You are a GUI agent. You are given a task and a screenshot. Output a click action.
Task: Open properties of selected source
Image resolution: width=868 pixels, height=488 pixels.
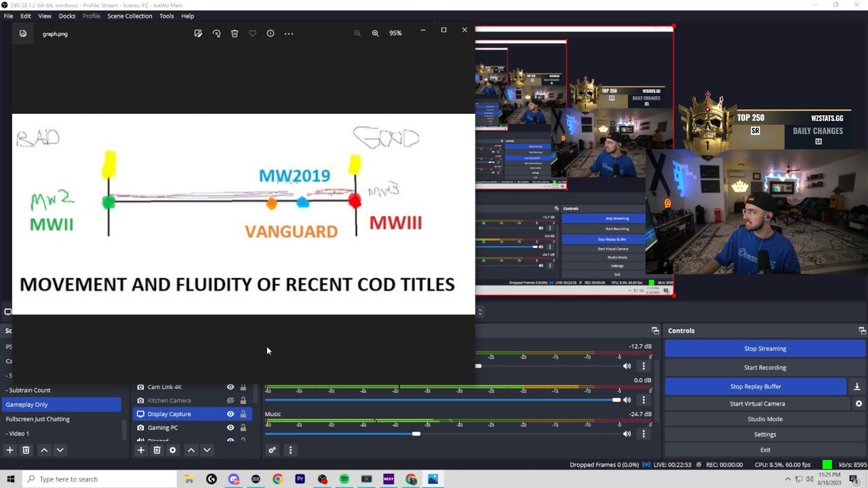tap(173, 450)
